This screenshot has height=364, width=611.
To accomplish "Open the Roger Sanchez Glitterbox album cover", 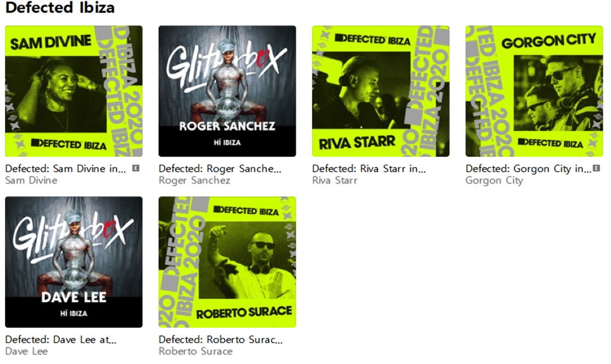I will point(227,91).
